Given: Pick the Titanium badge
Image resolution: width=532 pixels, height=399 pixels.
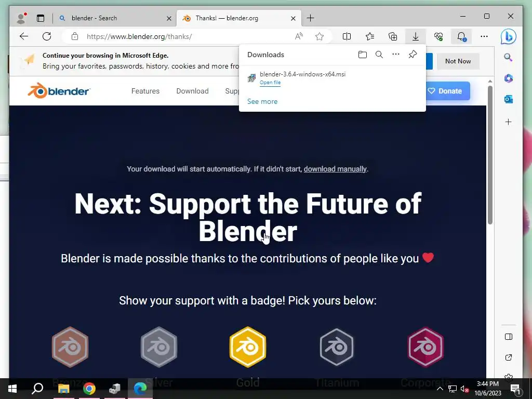Looking at the screenshot, I should tap(337, 347).
